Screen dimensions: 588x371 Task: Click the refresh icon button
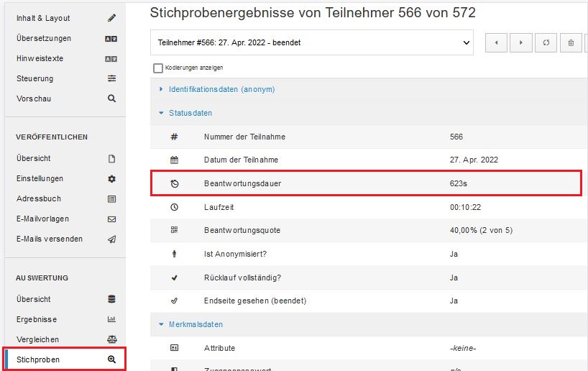point(546,42)
